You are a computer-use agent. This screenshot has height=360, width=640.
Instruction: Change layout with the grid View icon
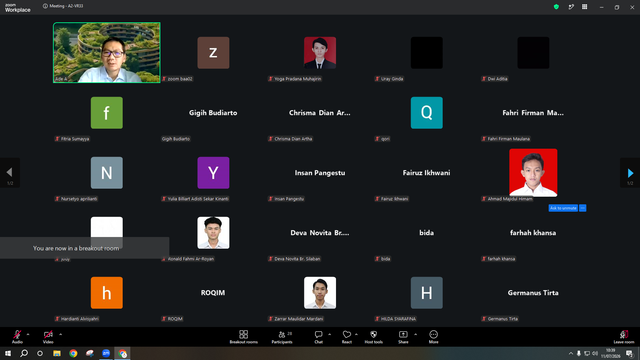(x=584, y=7)
